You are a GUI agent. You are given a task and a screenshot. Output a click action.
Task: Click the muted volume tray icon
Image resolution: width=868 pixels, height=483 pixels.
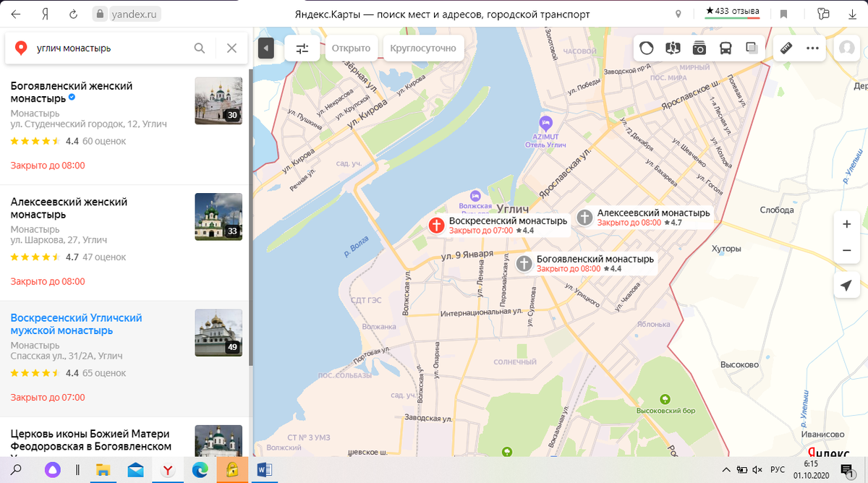point(757,470)
